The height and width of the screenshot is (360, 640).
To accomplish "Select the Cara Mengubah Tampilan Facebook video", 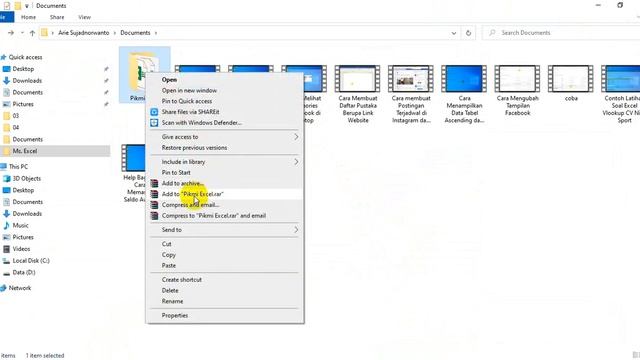I will click(x=518, y=91).
